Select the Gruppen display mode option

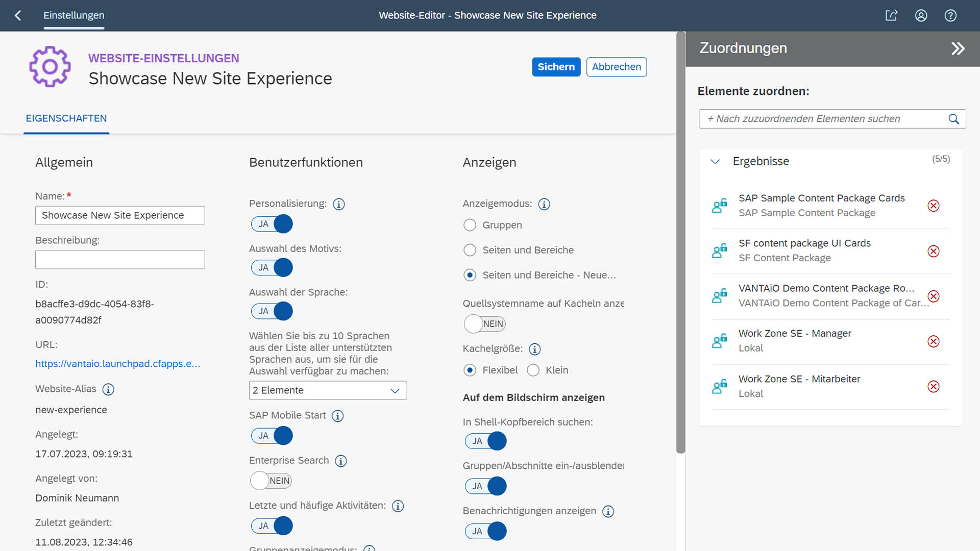pos(470,224)
